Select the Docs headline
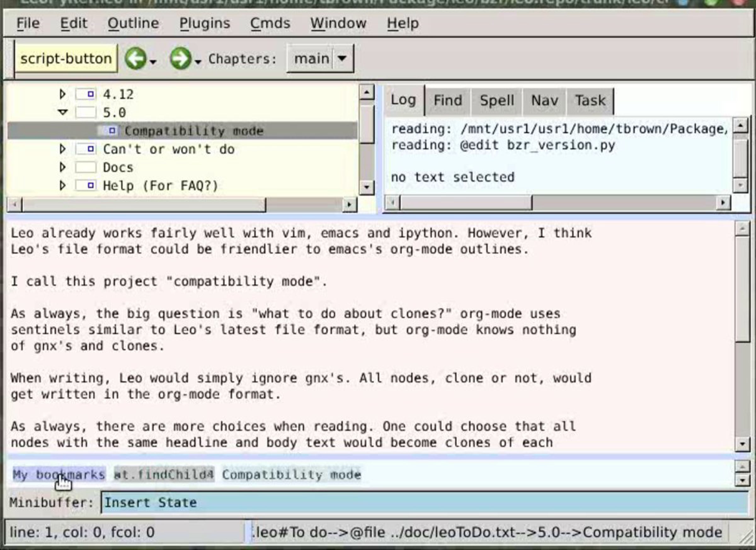 (x=118, y=167)
